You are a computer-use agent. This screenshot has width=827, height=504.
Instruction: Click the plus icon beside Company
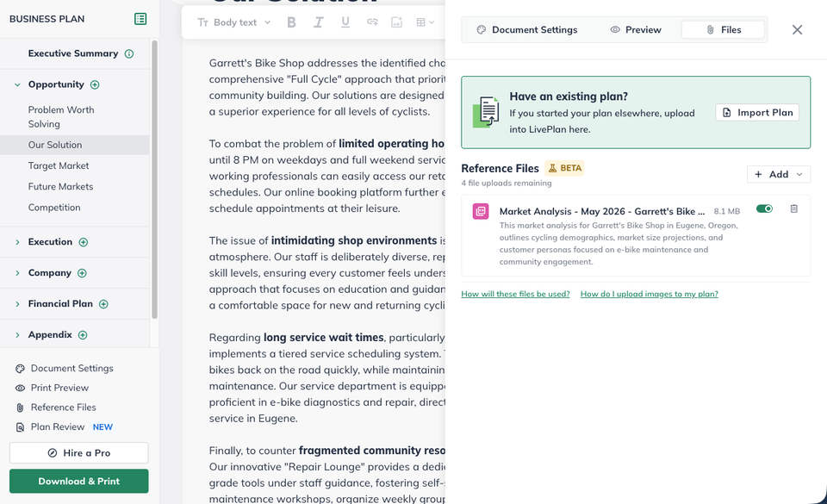coord(82,273)
